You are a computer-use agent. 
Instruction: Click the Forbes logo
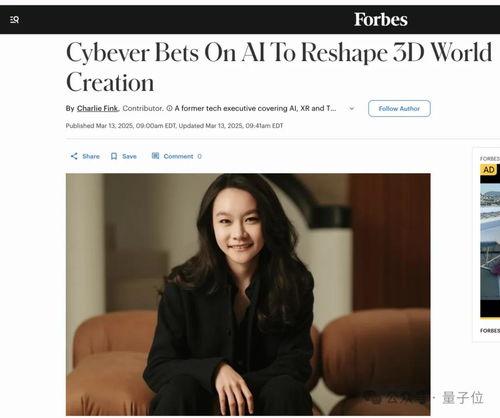coord(381,20)
